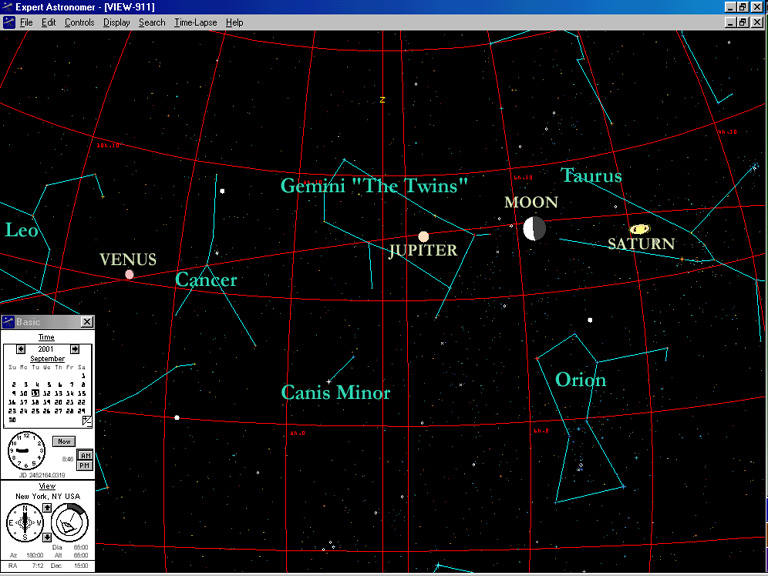Click the Moon in the sky
This screenshot has height=576, width=768.
coord(534,229)
